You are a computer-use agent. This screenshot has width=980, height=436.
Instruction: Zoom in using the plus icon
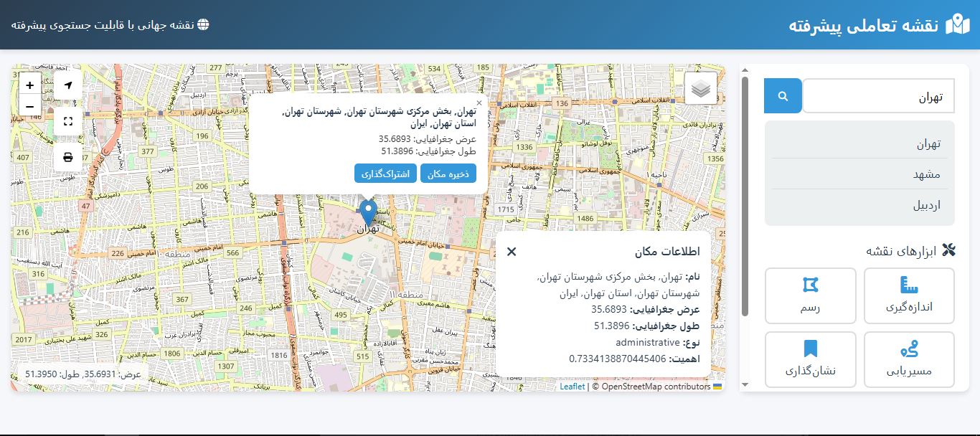(29, 85)
